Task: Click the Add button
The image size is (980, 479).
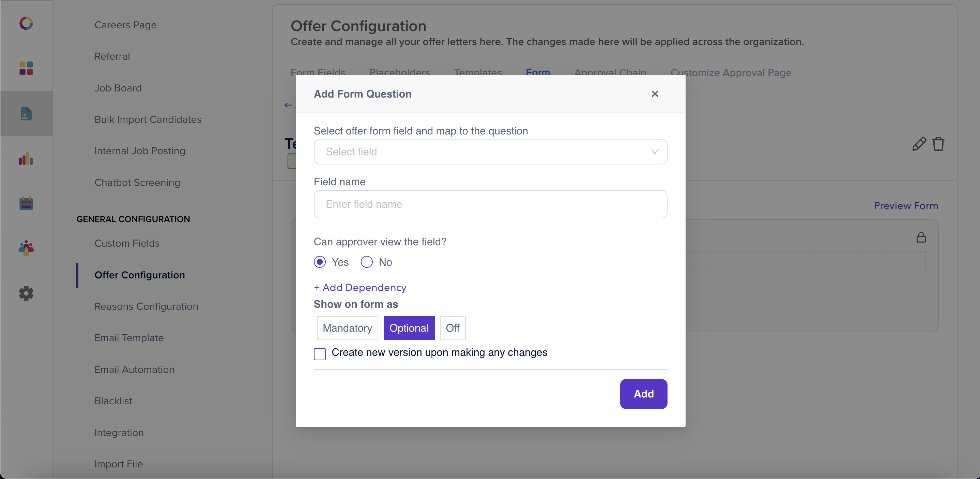Action: pyautogui.click(x=643, y=394)
